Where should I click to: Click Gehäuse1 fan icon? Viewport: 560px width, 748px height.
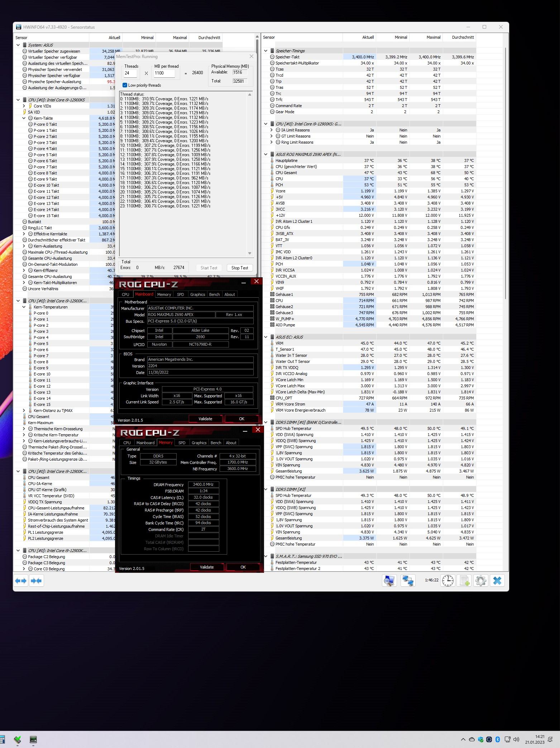pos(272,294)
